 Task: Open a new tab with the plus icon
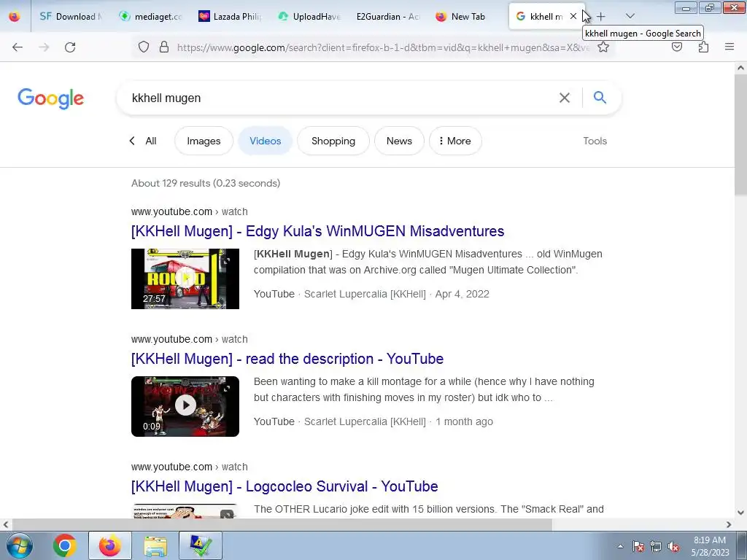601,17
